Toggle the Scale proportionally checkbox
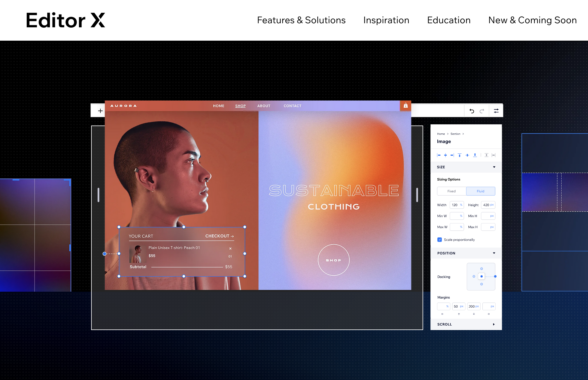 [x=439, y=240]
